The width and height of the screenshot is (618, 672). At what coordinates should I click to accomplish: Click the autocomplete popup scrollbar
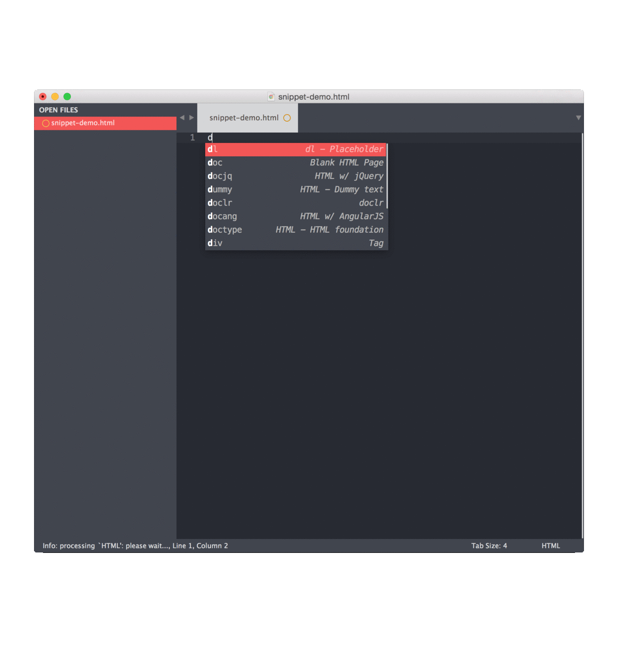(386, 176)
